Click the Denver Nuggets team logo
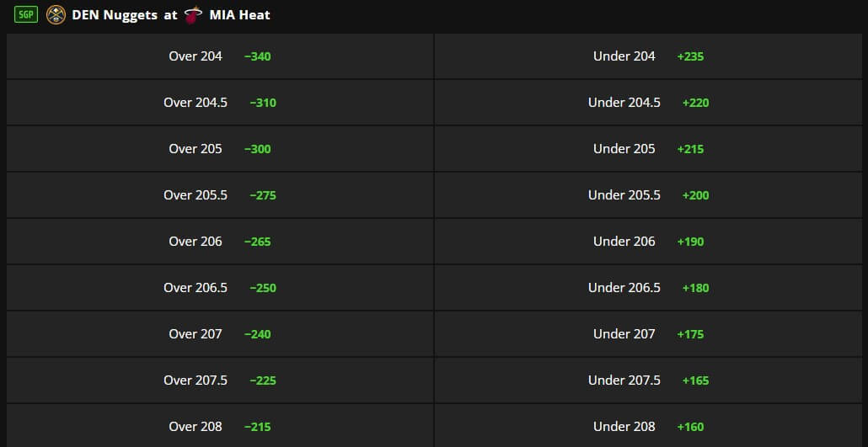The image size is (868, 447). [x=56, y=15]
